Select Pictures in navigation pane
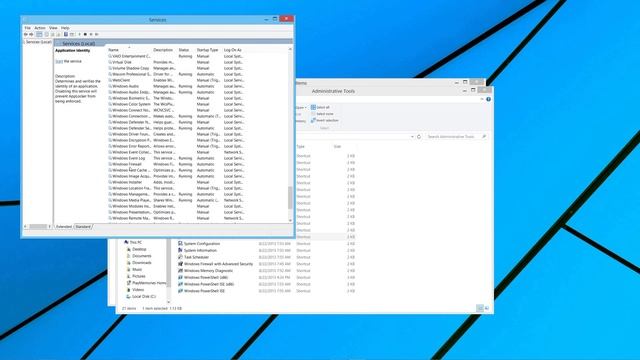This screenshot has height=360, width=640. 136,276
